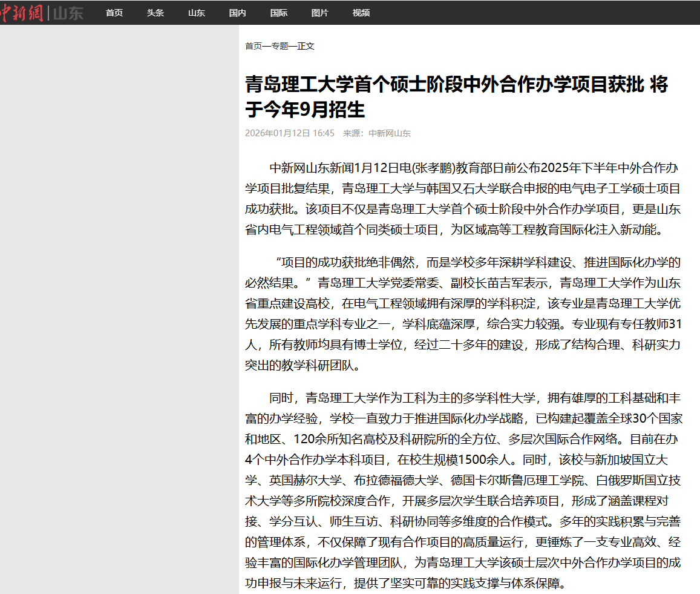
Task: Click the source name 中新网山东 under headline
Action: click(390, 133)
